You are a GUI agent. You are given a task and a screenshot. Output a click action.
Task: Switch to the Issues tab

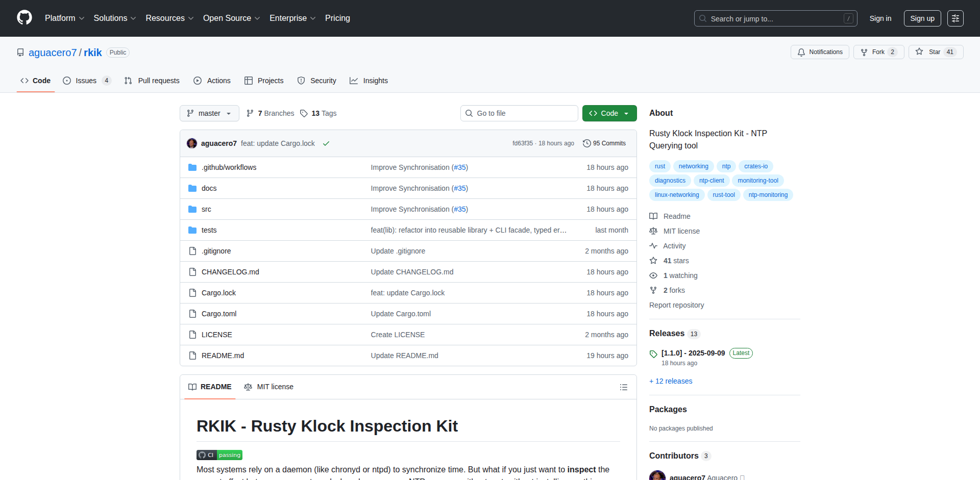point(87,81)
